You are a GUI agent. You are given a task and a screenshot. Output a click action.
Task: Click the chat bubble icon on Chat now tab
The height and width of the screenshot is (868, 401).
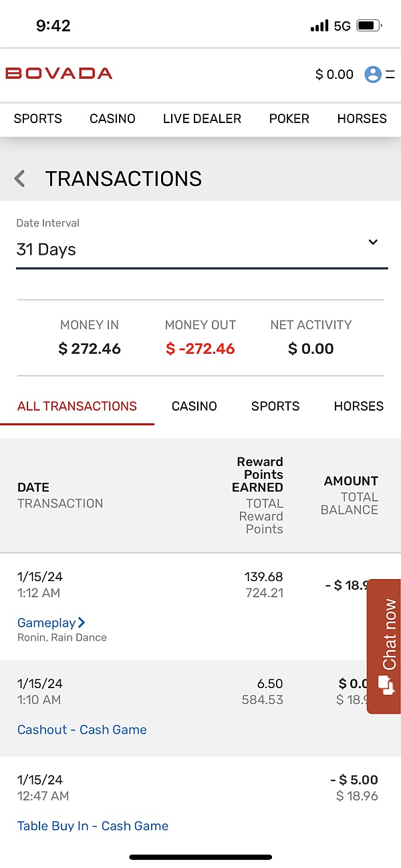pyautogui.click(x=386, y=685)
